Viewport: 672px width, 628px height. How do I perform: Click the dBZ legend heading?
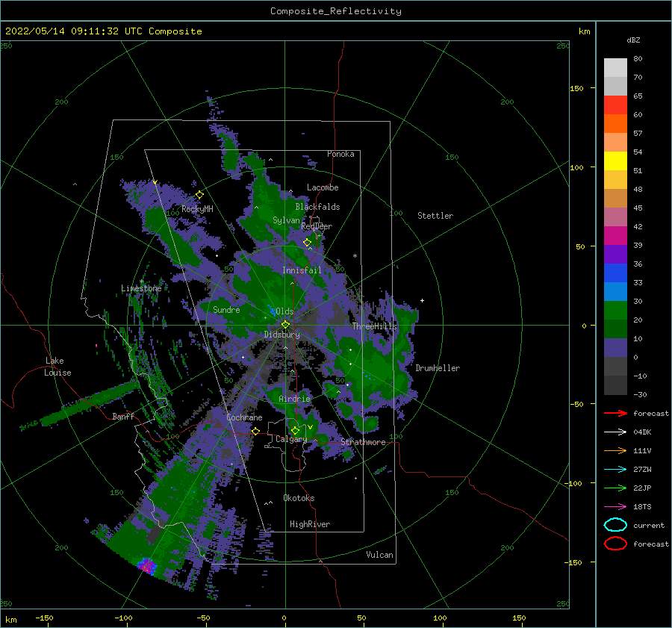point(633,40)
